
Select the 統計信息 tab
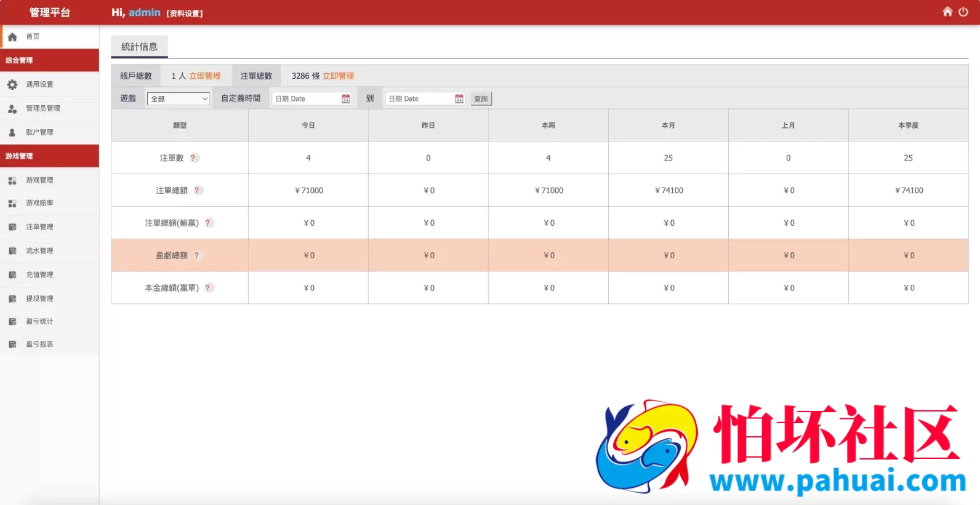point(139,47)
